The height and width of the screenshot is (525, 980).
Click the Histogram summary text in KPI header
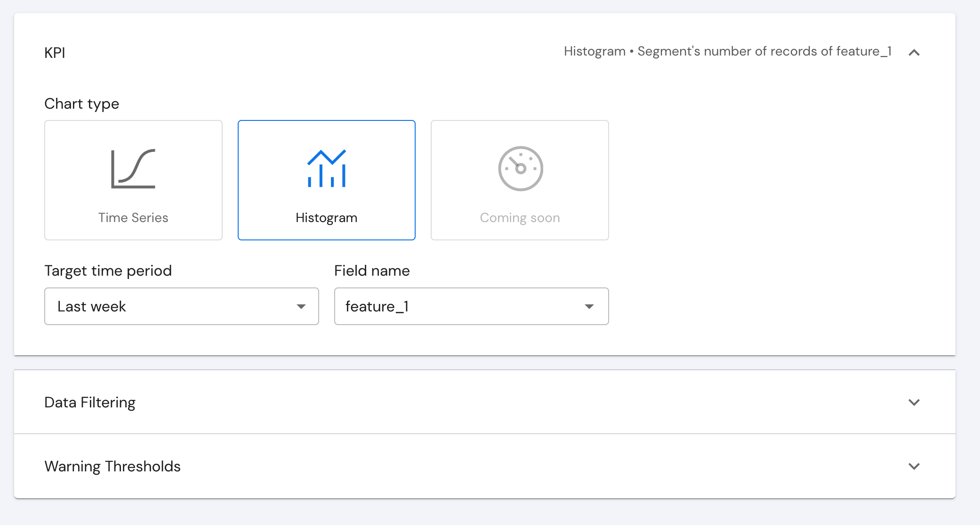click(728, 51)
